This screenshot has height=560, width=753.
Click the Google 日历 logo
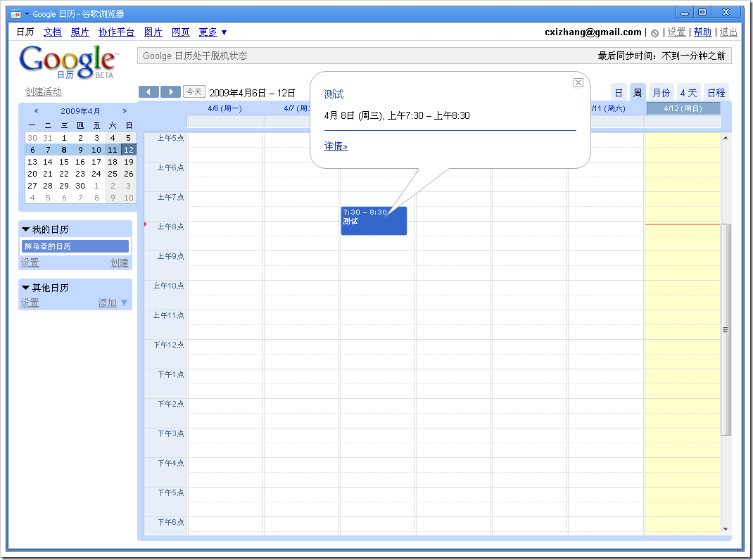pos(68,61)
